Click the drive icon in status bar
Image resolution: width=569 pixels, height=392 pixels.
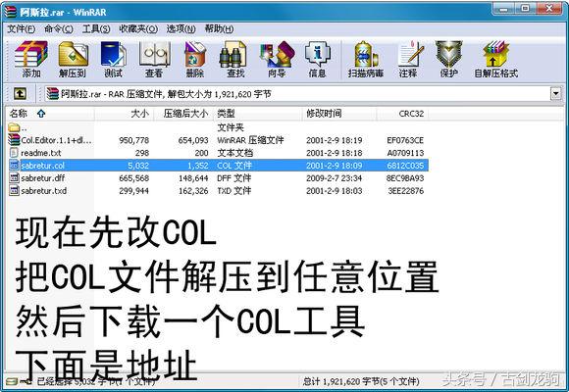pos(12,381)
